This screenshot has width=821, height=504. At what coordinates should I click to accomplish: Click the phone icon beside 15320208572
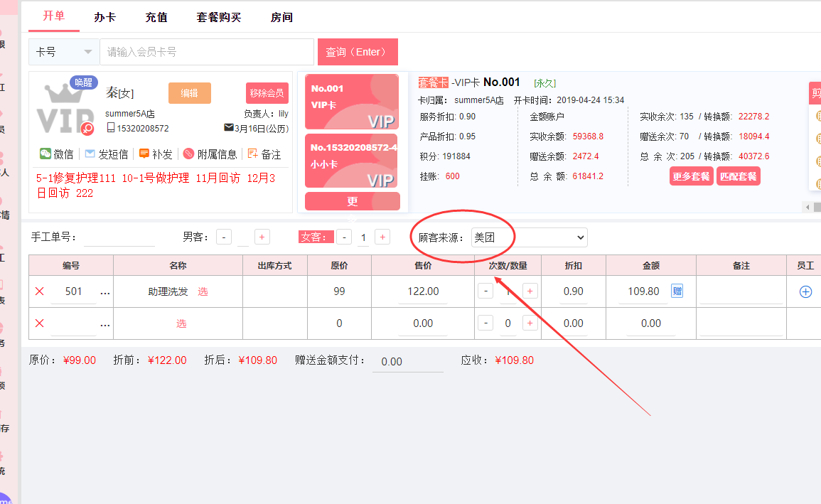(110, 128)
